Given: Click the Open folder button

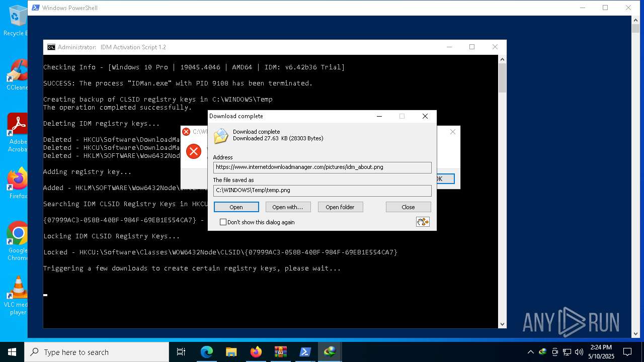Looking at the screenshot, I should tap(340, 207).
